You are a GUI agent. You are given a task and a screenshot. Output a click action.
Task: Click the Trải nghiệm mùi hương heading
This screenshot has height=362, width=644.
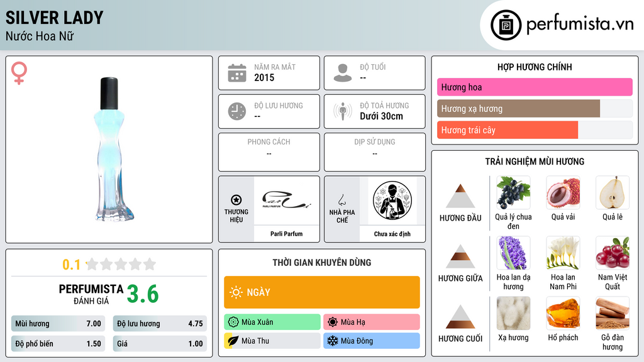point(535,162)
